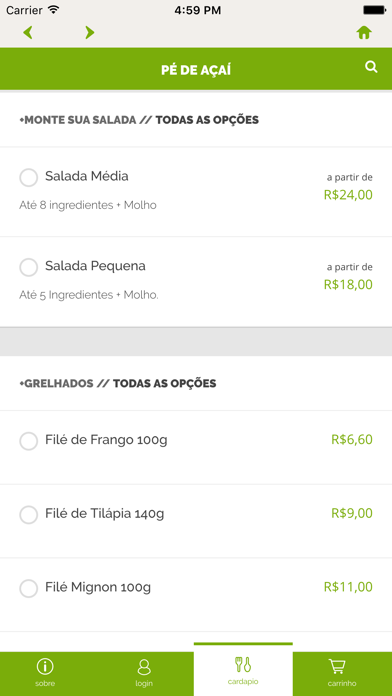Image resolution: width=392 pixels, height=696 pixels.
Task: Open search with the magnifier icon
Action: [x=371, y=67]
